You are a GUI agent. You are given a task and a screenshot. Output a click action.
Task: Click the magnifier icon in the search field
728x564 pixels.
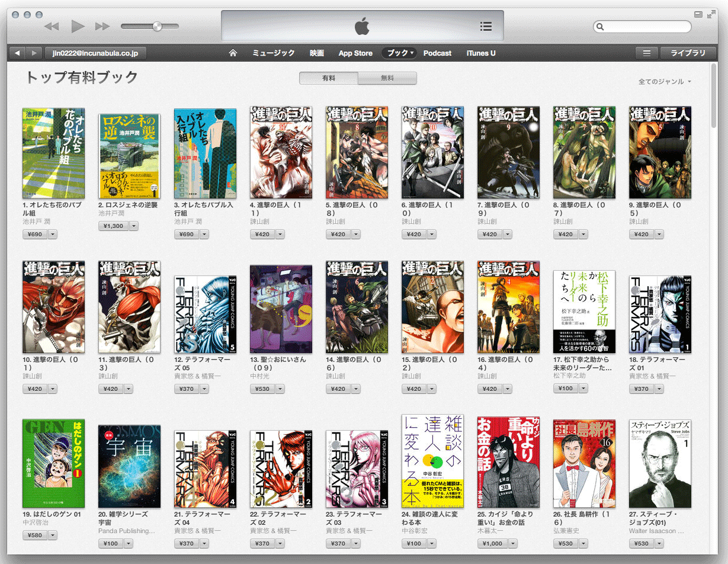pos(600,27)
